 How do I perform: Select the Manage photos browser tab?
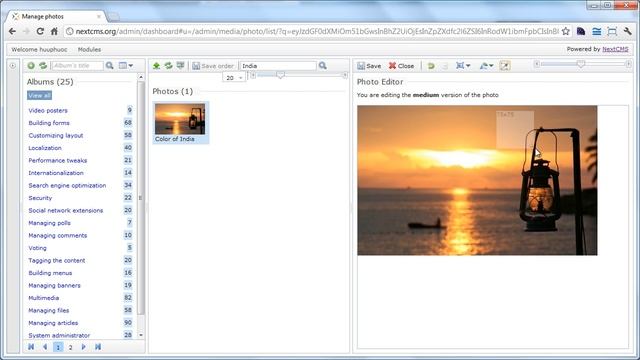coord(56,16)
